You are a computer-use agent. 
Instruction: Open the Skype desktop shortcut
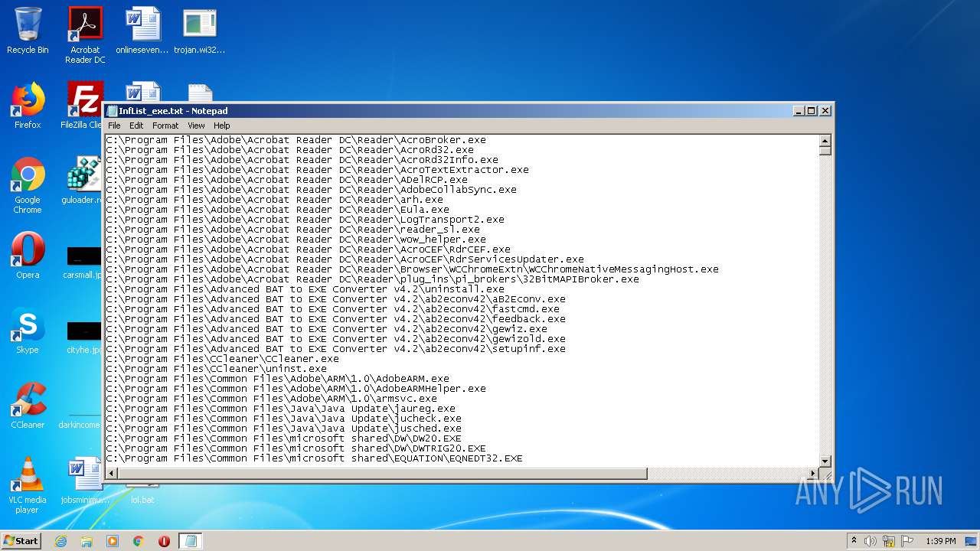pyautogui.click(x=28, y=331)
